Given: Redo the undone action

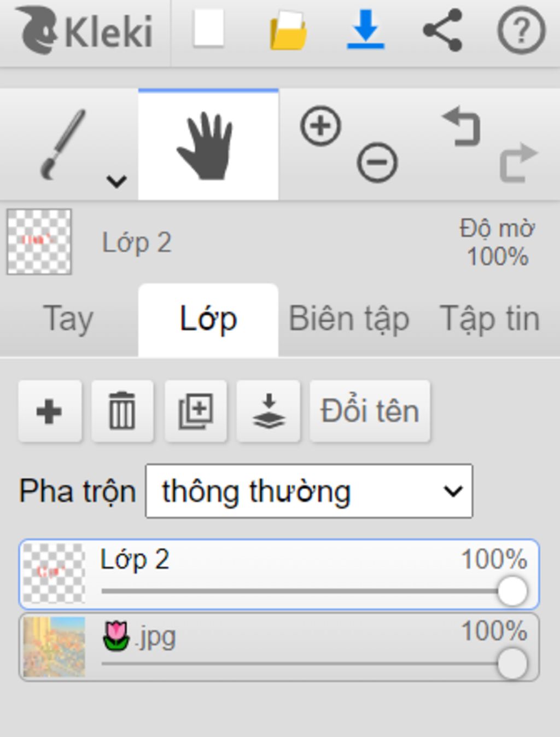Looking at the screenshot, I should coord(518,163).
